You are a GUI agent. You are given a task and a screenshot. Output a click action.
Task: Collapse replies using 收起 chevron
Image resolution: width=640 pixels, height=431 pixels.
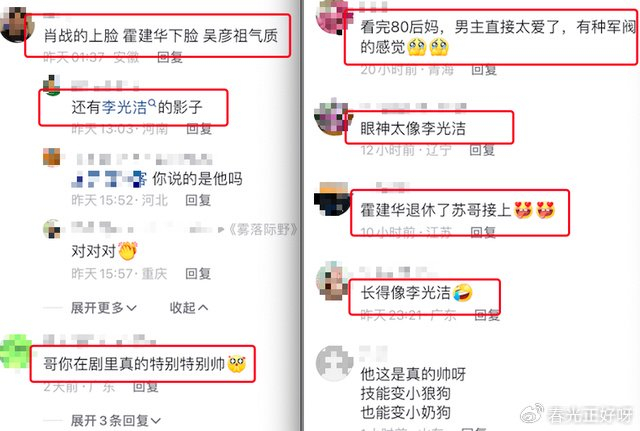(189, 308)
